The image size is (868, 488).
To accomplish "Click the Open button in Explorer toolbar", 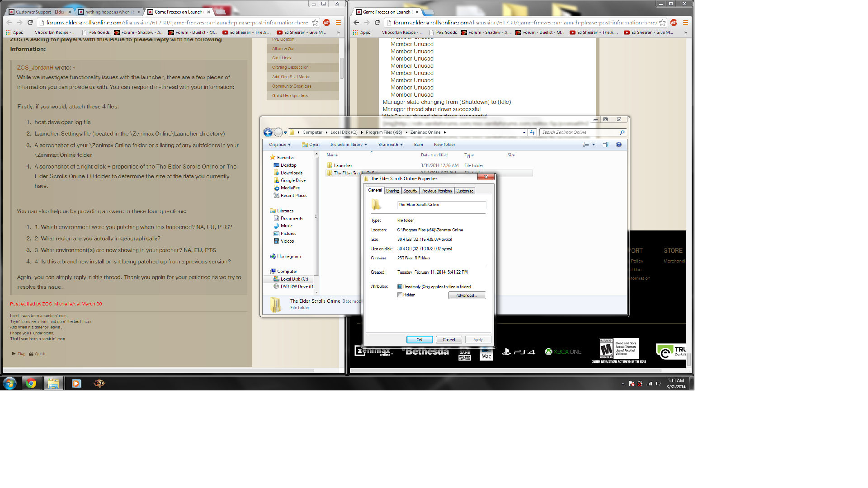I will pos(311,145).
